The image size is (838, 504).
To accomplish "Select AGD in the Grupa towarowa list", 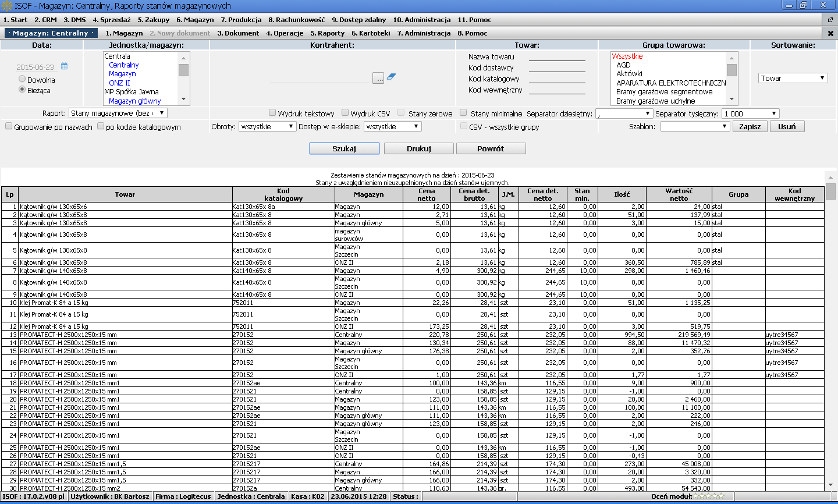I will coord(623,65).
